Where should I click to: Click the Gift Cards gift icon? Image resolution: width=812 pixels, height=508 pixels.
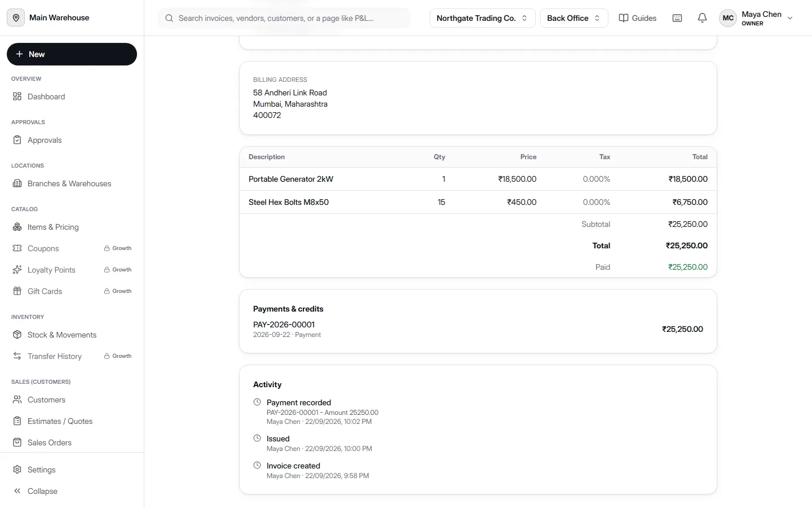pos(17,291)
